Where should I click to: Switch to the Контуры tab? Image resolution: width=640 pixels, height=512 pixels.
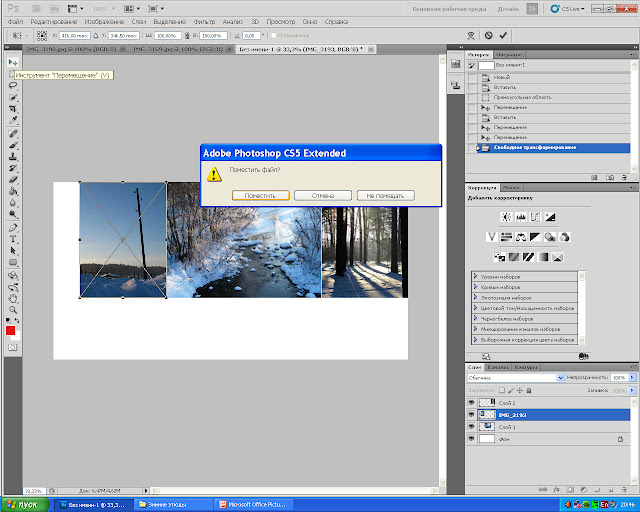tap(526, 367)
